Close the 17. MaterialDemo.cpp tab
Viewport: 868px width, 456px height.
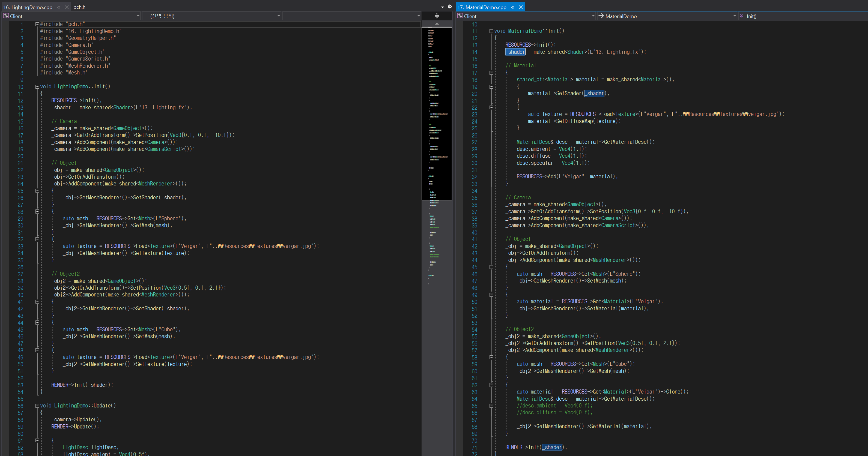521,7
